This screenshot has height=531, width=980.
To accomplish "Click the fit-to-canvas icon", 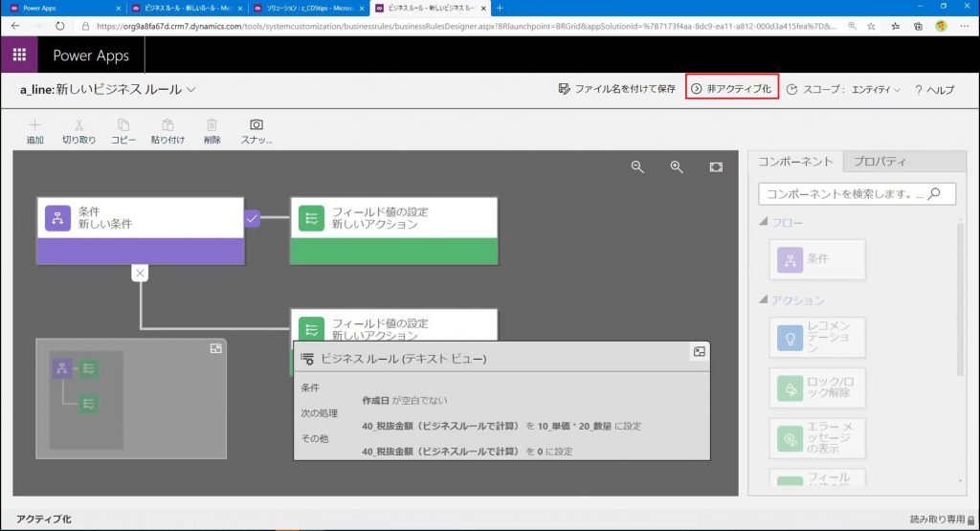I will [x=716, y=166].
